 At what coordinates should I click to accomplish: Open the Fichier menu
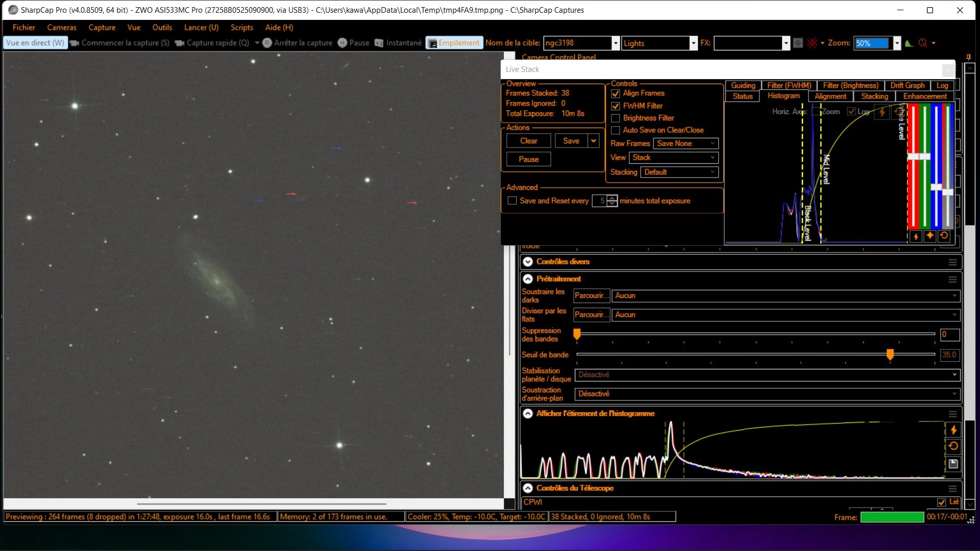(23, 28)
